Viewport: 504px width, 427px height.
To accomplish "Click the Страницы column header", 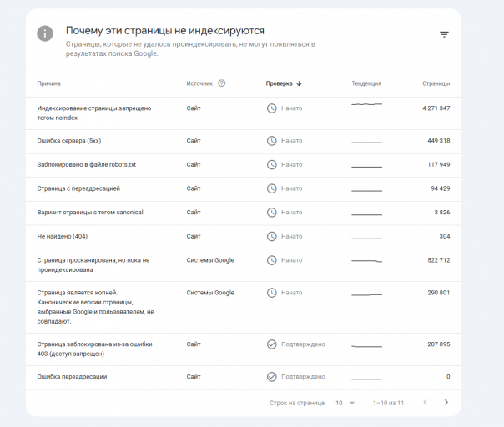I will coord(436,83).
